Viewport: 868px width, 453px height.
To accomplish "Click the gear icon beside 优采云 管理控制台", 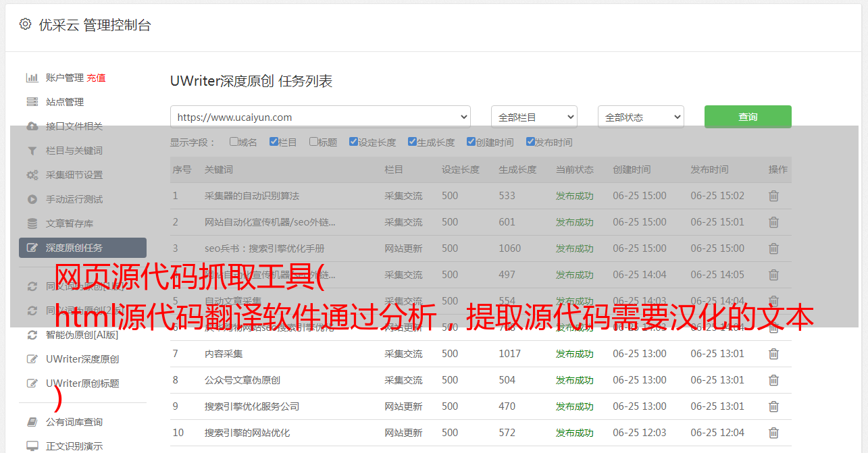I will pyautogui.click(x=25, y=24).
